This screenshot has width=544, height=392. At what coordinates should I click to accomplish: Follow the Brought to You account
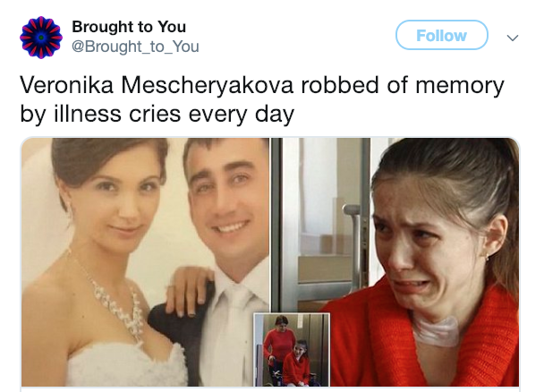[x=442, y=35]
